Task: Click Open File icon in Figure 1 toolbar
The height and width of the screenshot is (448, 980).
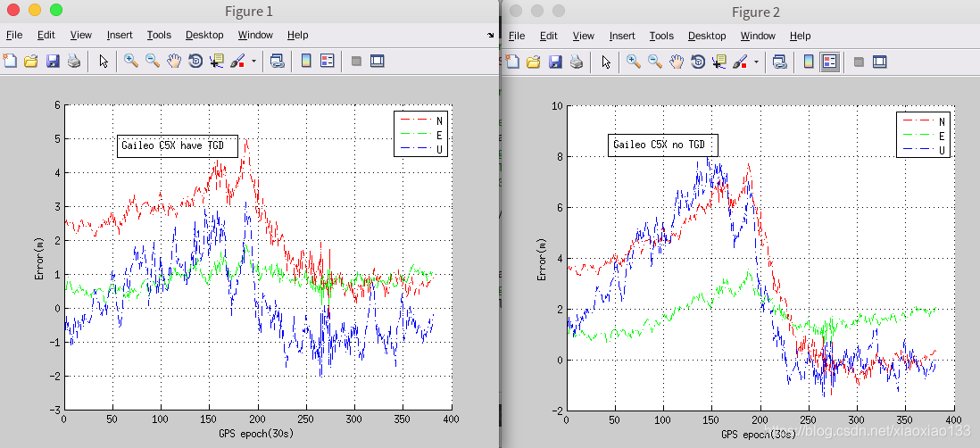Action: 30,62
